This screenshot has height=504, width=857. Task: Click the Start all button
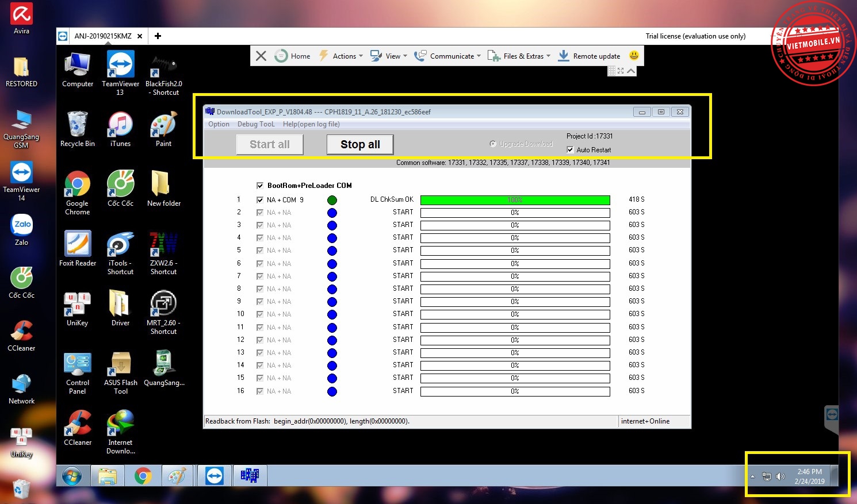tap(270, 144)
